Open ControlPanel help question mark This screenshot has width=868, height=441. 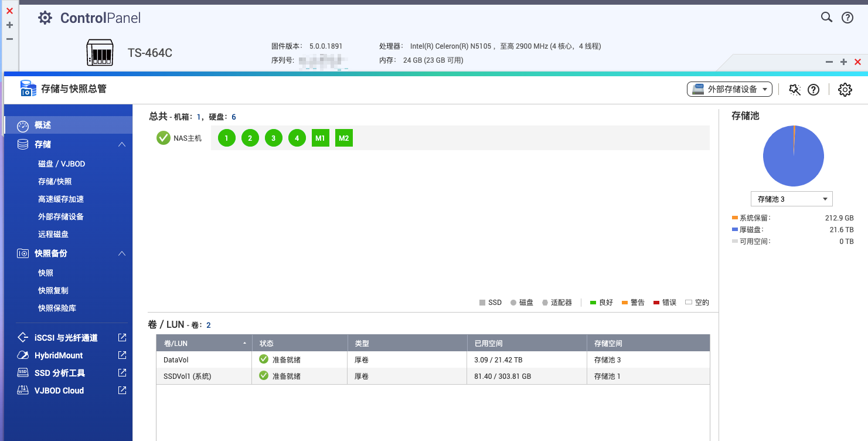(847, 18)
